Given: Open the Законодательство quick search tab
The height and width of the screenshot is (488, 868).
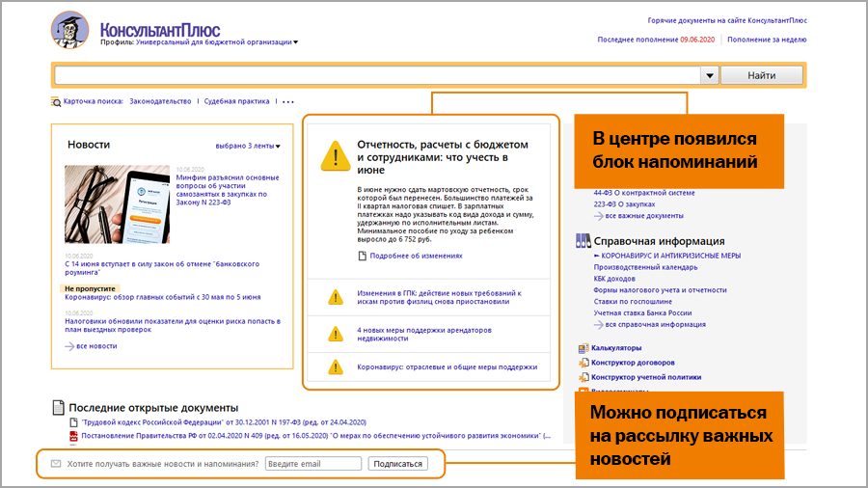Looking at the screenshot, I should 160,101.
